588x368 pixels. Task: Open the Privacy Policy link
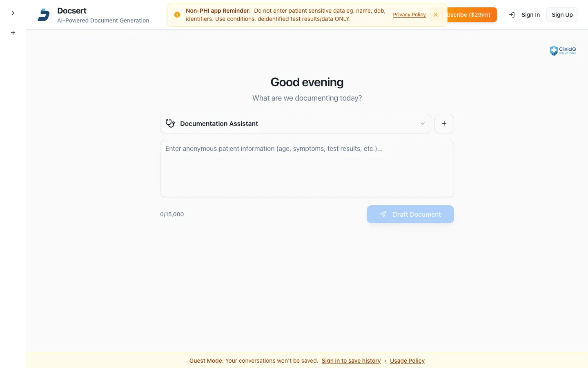[x=409, y=15]
